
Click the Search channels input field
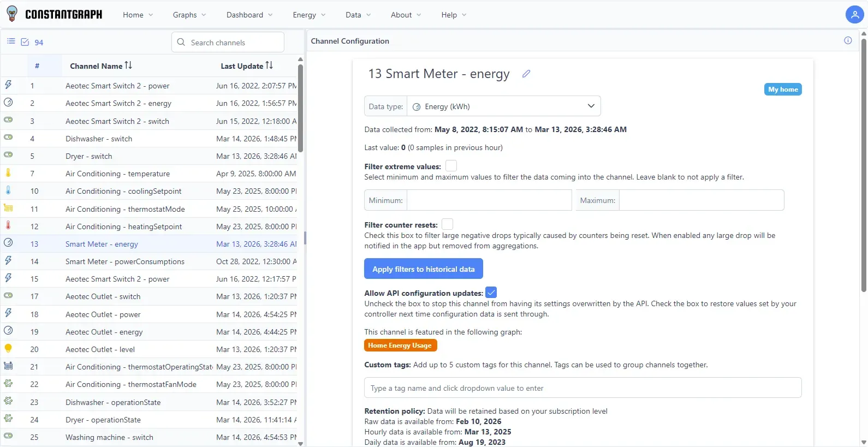click(234, 43)
